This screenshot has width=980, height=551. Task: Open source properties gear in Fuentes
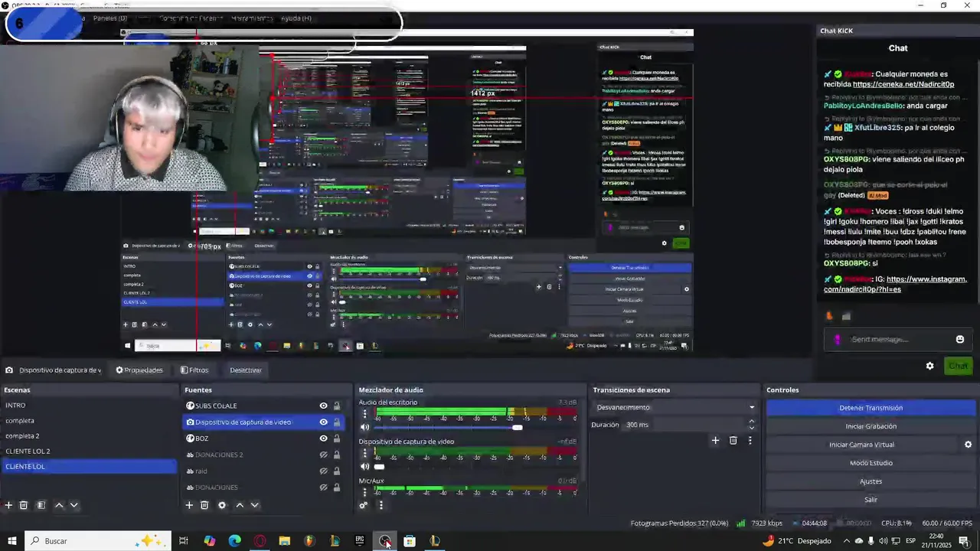pyautogui.click(x=222, y=505)
